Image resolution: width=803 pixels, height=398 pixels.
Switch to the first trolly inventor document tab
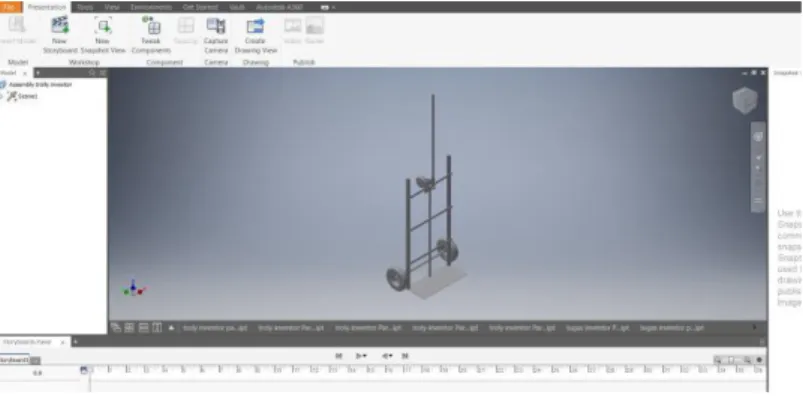point(215,328)
